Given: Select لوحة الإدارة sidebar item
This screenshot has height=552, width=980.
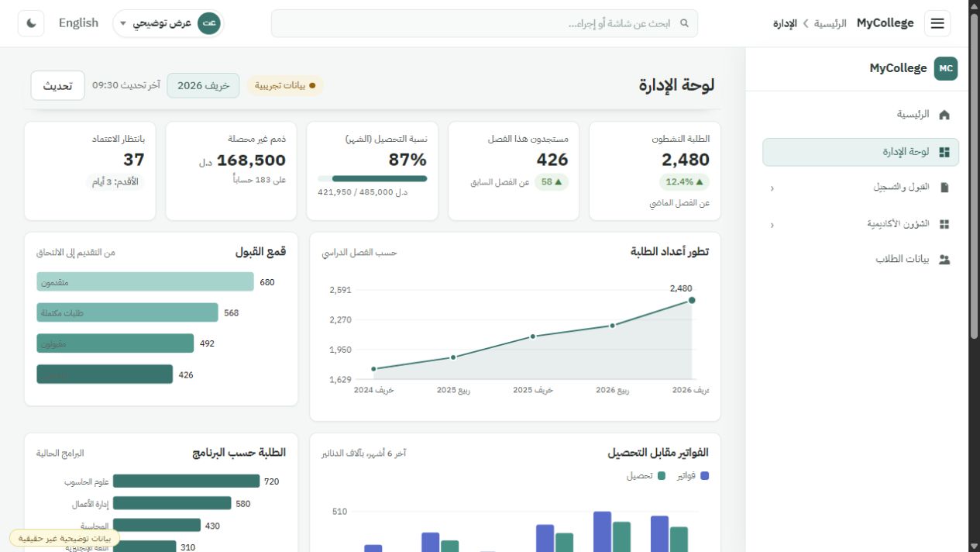Looking at the screenshot, I should point(861,152).
